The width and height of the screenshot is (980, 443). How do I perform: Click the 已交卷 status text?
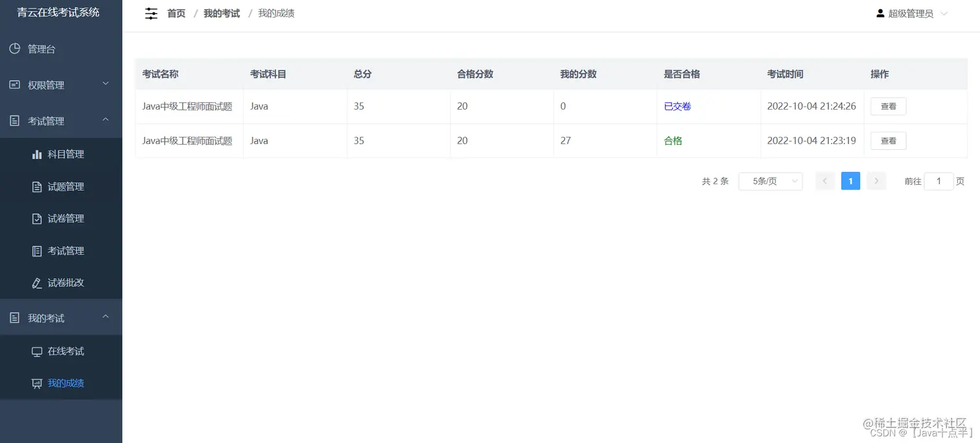tap(677, 106)
